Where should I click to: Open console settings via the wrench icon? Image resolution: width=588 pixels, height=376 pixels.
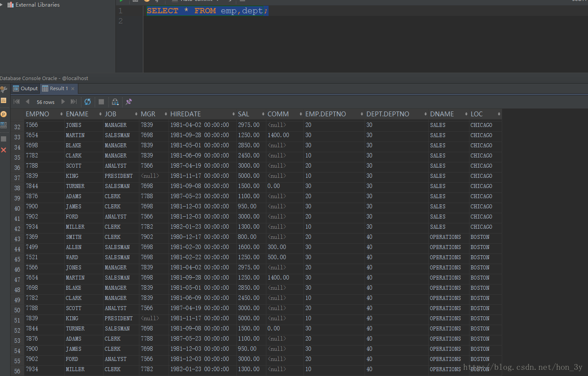[4, 89]
